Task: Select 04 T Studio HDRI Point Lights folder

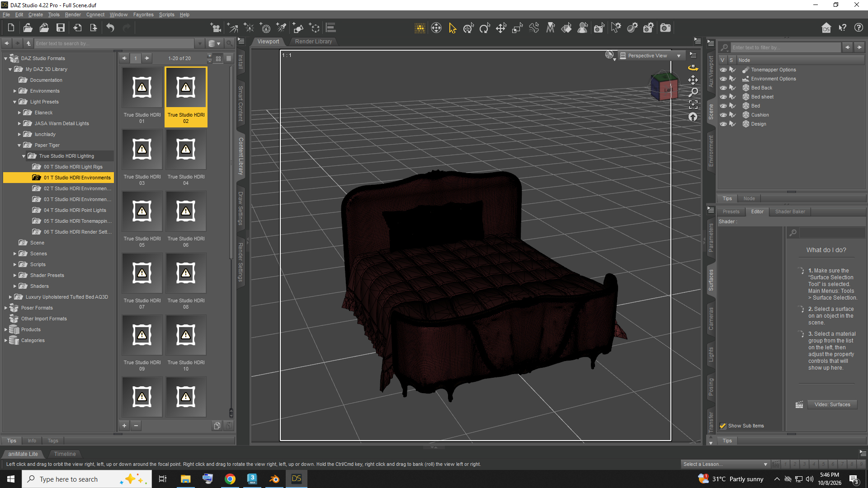Action: (75, 210)
